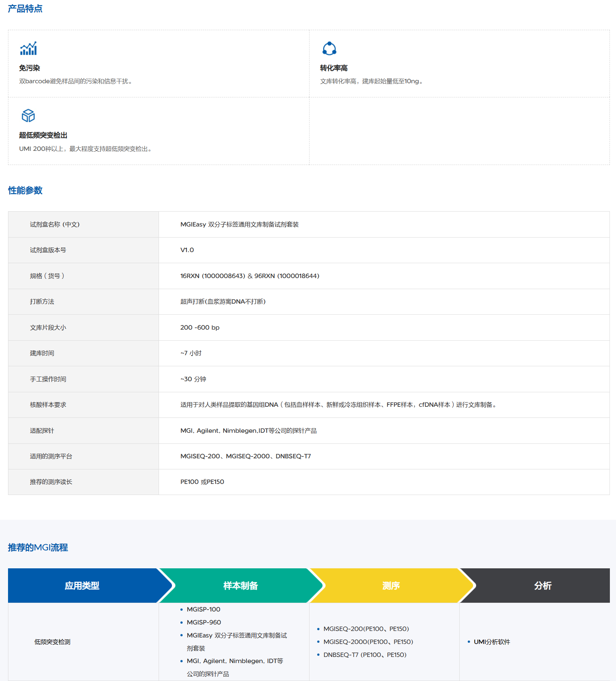Click the 200 -600 bp value

(200, 327)
